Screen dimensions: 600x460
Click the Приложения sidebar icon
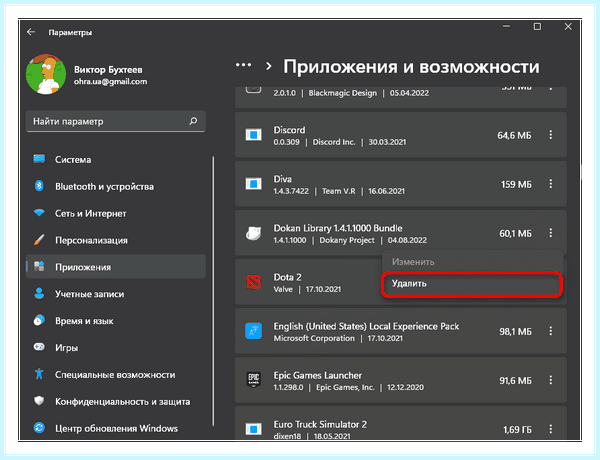(x=39, y=266)
